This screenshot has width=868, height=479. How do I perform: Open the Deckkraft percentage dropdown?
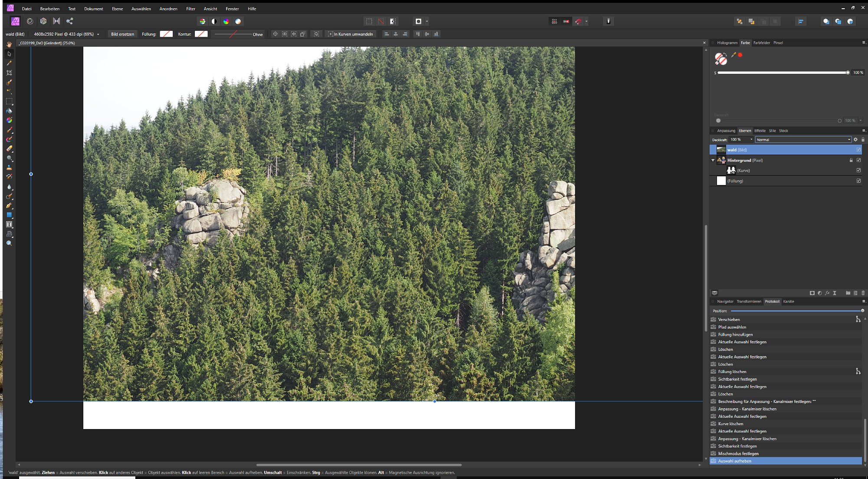coord(751,139)
